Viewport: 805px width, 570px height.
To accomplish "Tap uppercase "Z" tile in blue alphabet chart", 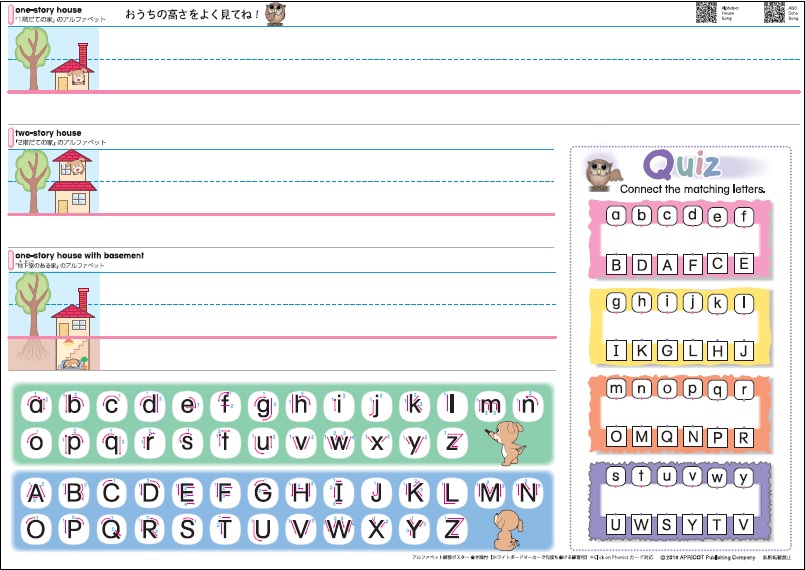I will pos(454,527).
